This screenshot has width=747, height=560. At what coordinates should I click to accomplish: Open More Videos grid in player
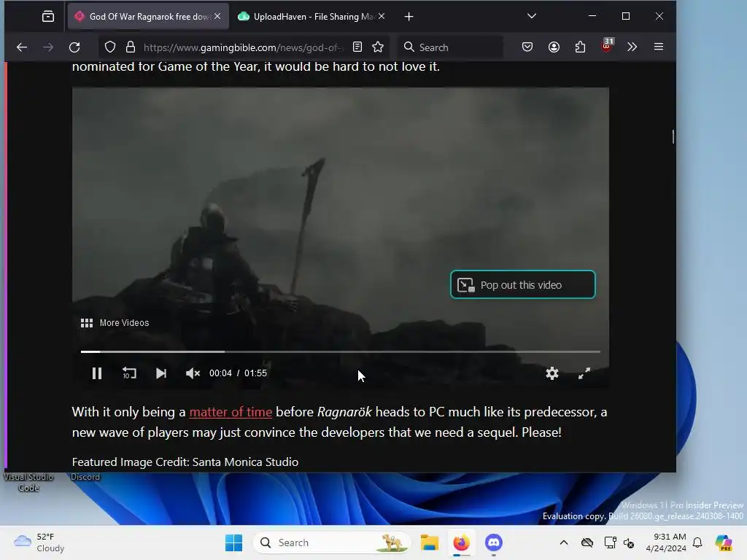115,323
